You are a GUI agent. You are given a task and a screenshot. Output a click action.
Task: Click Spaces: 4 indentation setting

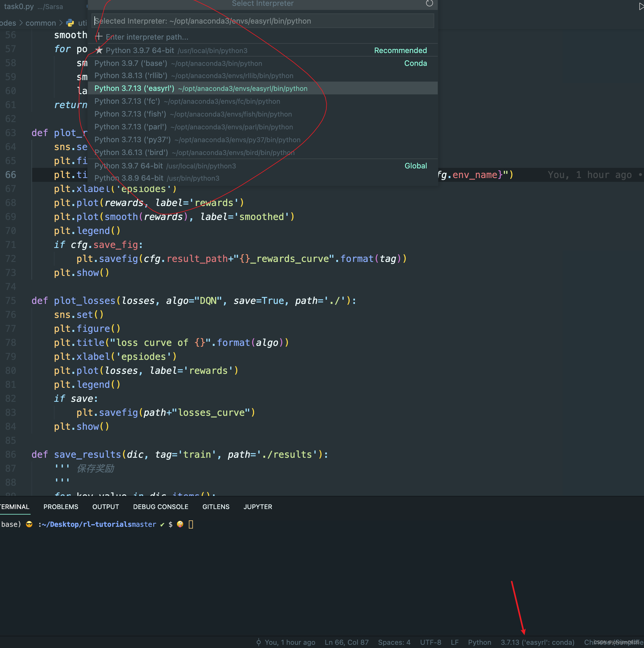coord(394,642)
